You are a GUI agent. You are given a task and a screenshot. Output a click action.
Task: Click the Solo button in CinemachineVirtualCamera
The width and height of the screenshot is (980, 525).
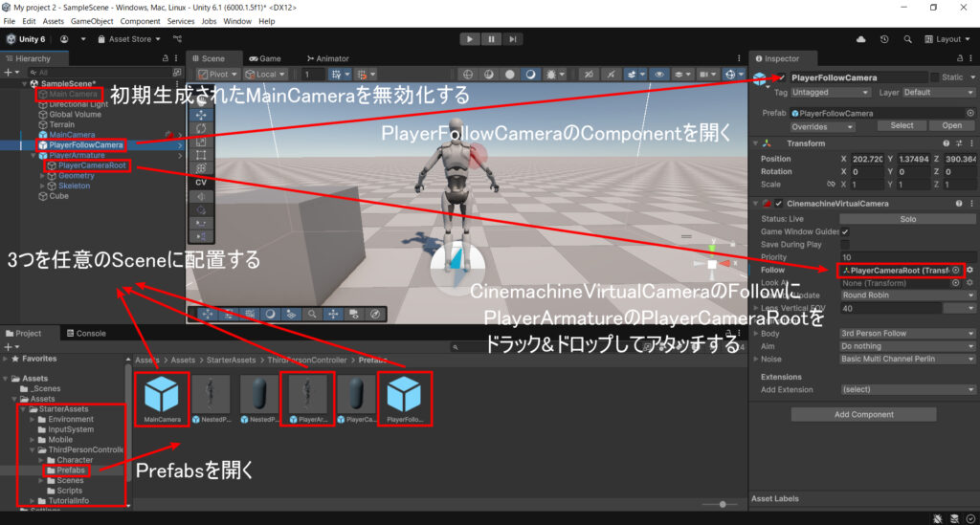pos(907,220)
